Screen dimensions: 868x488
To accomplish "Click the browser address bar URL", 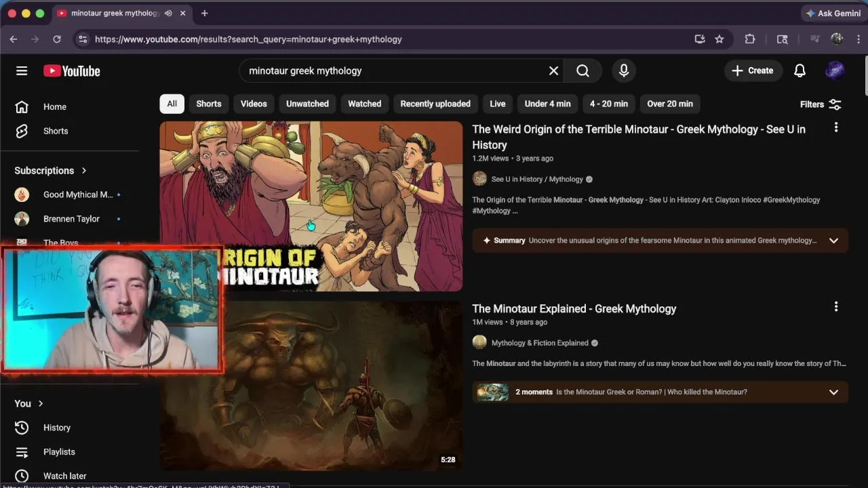I will pos(248,39).
